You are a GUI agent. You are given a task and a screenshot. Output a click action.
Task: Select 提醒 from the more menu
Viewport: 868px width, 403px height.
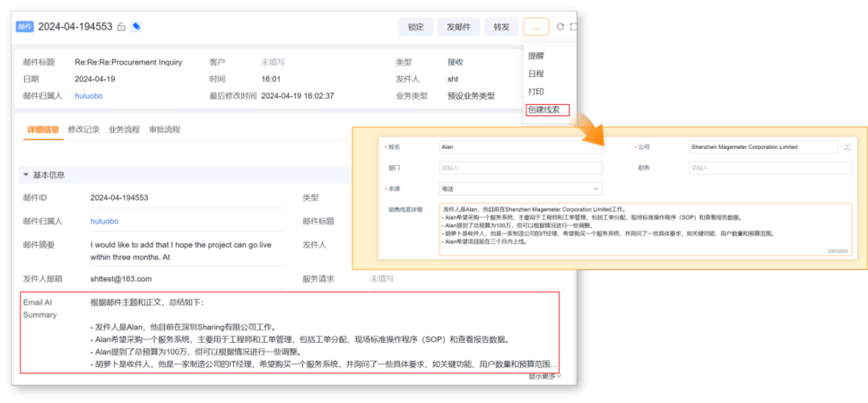[x=536, y=56]
